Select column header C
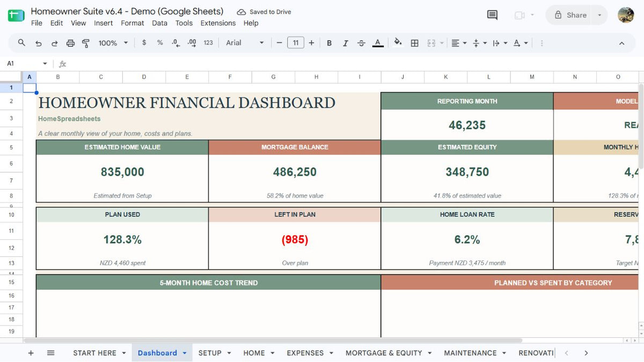The image size is (644, 362). click(101, 77)
